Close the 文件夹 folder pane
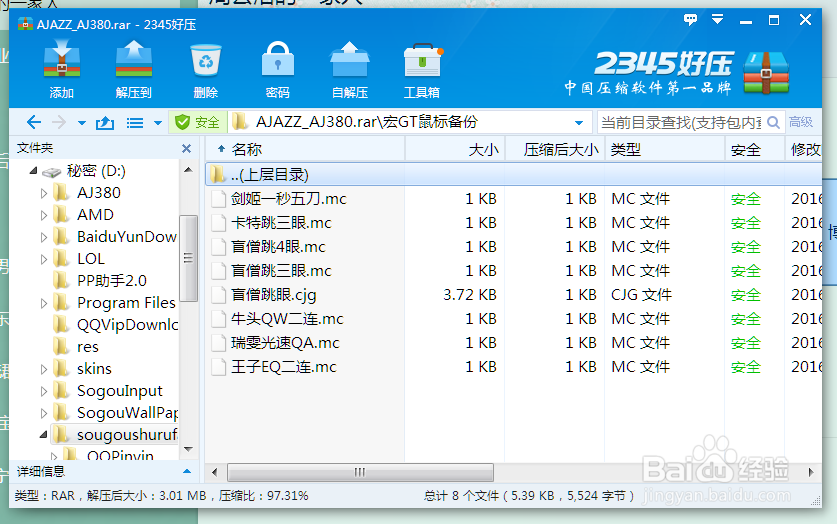837x524 pixels. click(x=186, y=148)
